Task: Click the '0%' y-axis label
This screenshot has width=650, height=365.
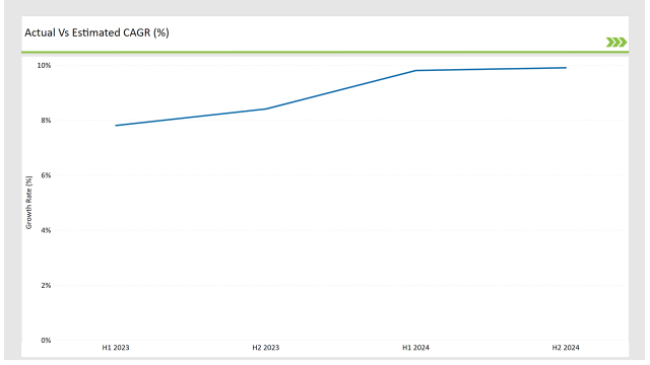Action: coord(46,340)
